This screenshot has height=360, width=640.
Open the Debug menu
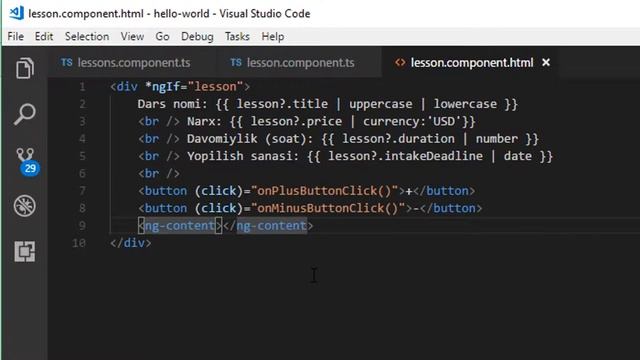[x=197, y=36]
